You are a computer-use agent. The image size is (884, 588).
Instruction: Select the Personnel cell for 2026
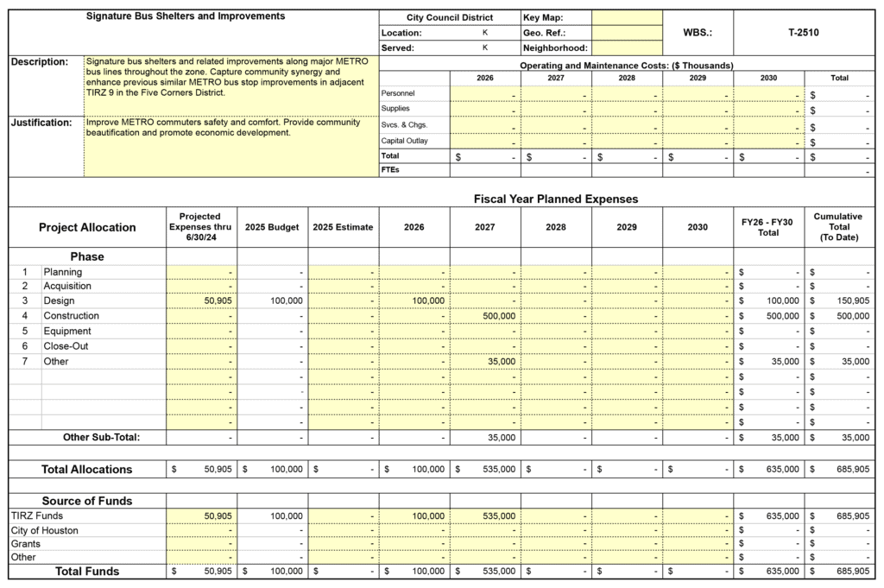(484, 93)
